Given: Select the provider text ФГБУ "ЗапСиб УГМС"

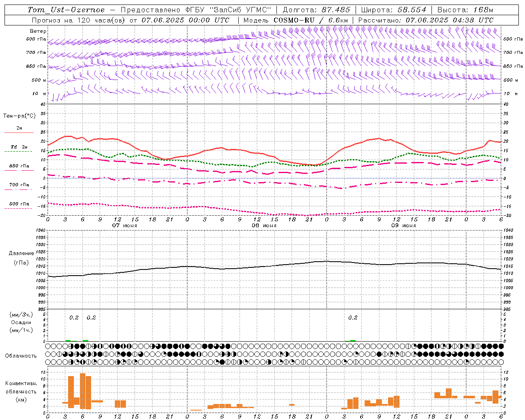Looking at the screenshot, I should click(229, 10).
